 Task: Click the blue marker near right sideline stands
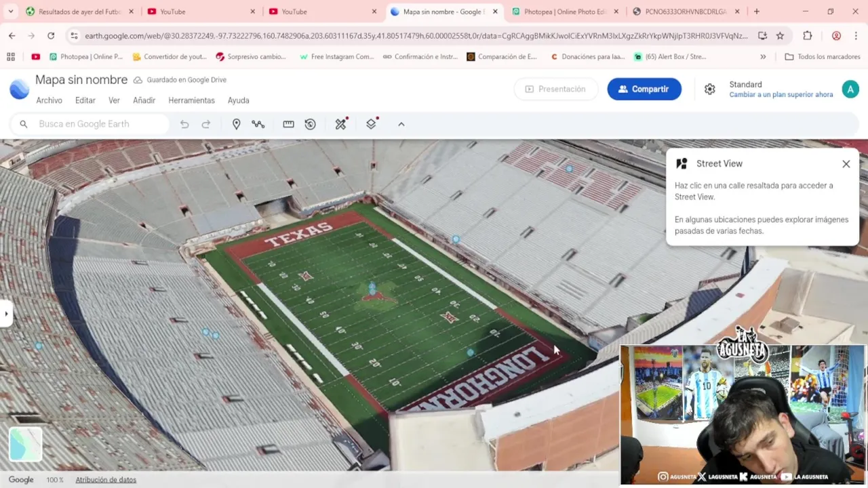456,239
